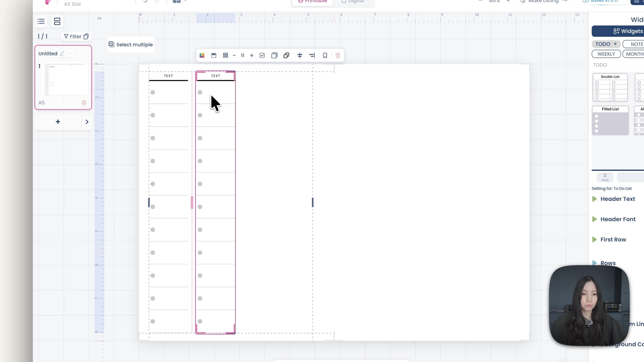644x362 pixels.
Task: Expand the Header Text settings section
Action: [613, 199]
